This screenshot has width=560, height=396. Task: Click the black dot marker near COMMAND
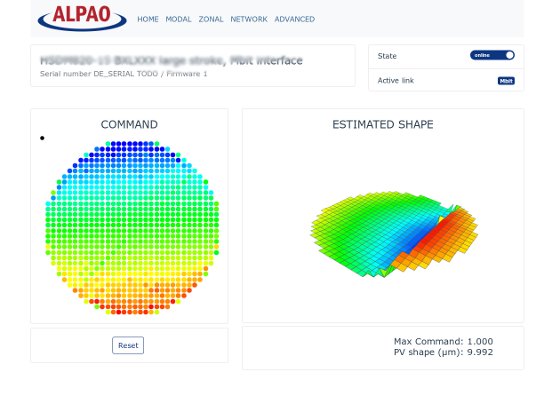pyautogui.click(x=42, y=138)
